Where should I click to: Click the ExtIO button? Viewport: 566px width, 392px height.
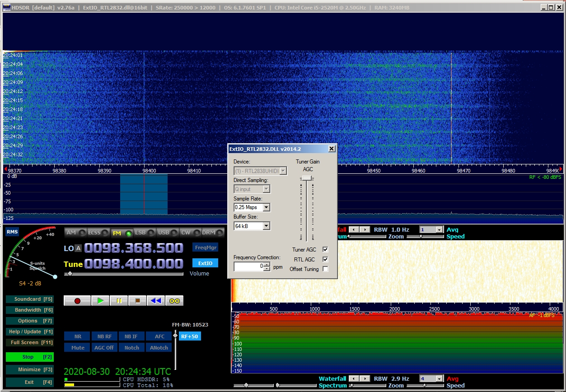point(205,263)
